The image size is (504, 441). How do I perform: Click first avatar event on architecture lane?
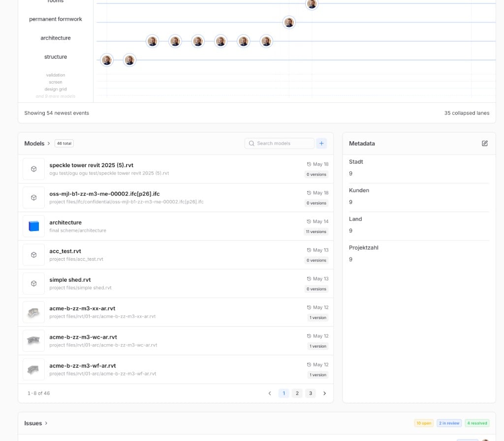pyautogui.click(x=153, y=41)
